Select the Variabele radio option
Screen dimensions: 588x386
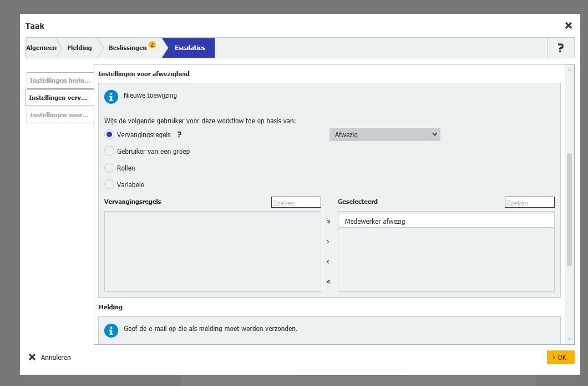tap(109, 184)
